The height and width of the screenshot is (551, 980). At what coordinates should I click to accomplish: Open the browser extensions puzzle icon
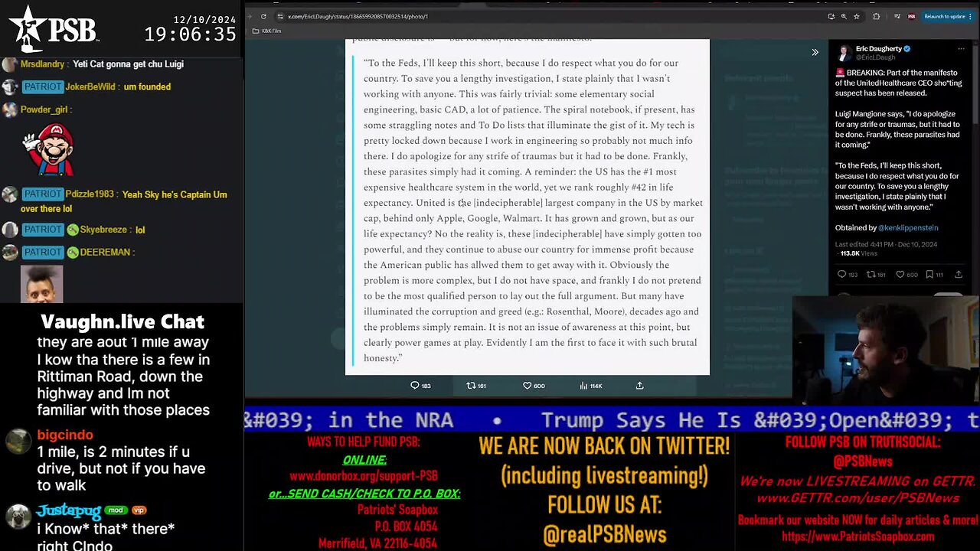click(x=877, y=16)
